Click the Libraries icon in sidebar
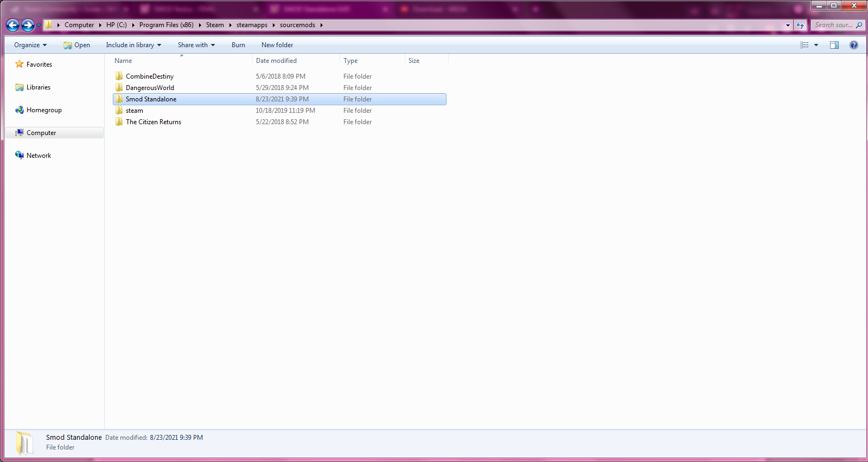Screen dimensions: 868x462 pyautogui.click(x=20, y=87)
